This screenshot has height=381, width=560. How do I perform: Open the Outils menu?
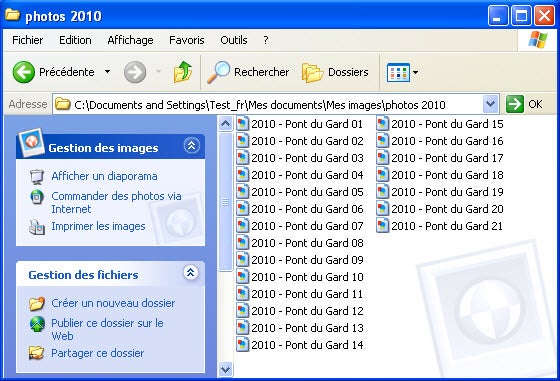234,40
